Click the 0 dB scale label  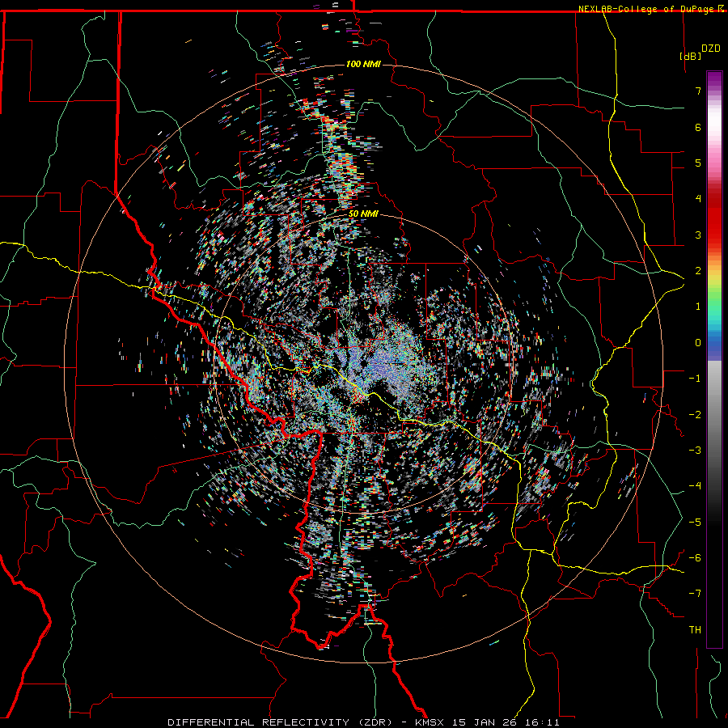698,343
